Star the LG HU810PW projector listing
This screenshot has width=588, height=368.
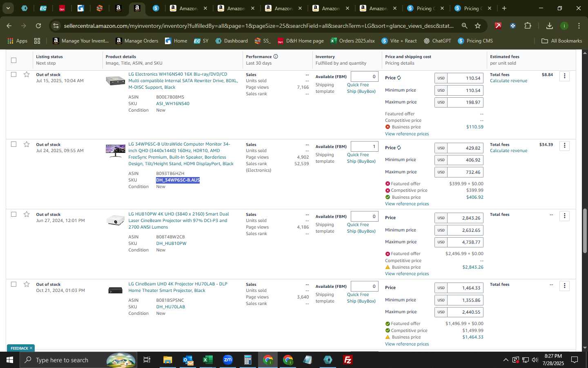pyautogui.click(x=27, y=214)
